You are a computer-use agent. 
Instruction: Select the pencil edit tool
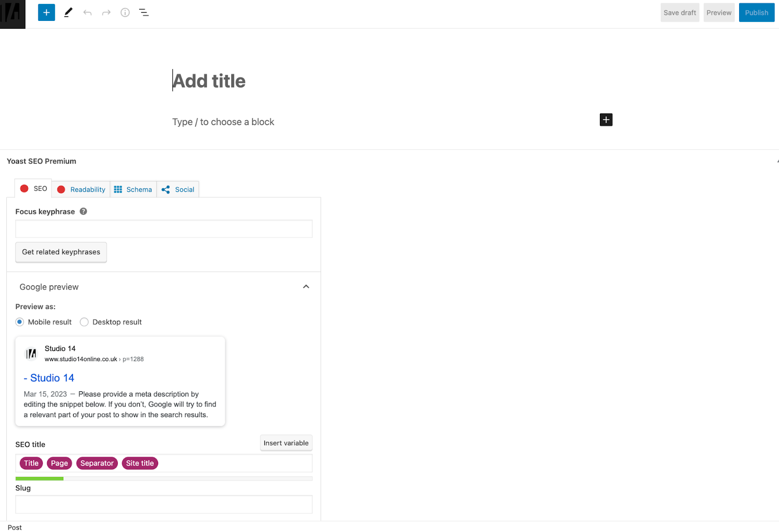[68, 13]
